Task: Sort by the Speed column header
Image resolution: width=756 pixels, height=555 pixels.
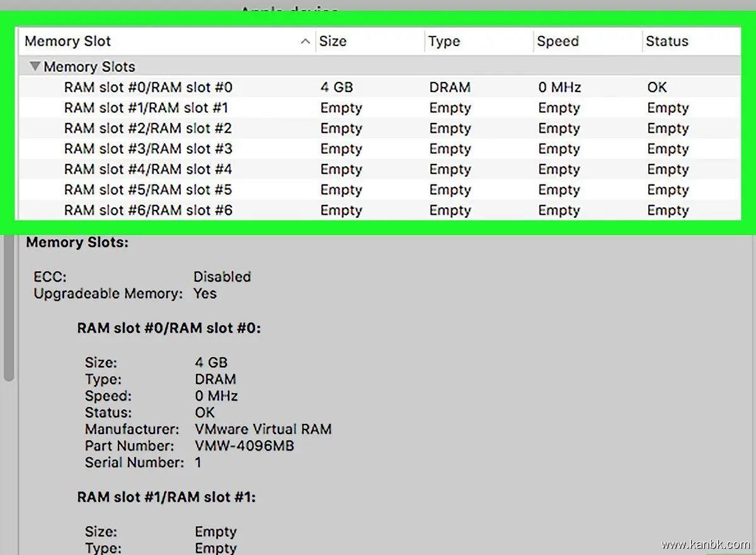Action: [558, 42]
